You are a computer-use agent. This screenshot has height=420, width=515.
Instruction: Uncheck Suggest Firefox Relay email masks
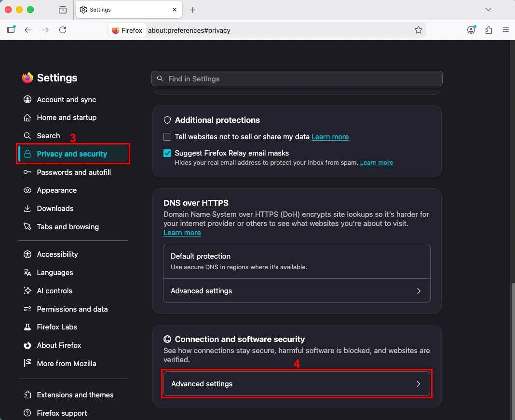point(167,153)
